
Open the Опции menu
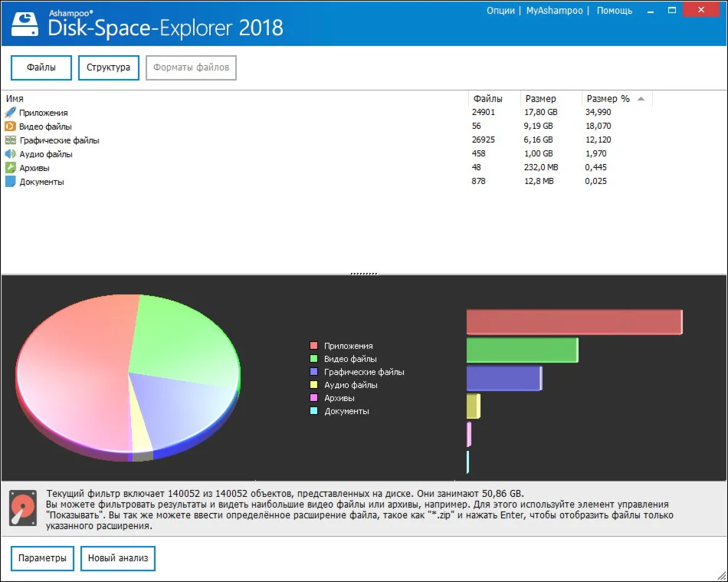[x=500, y=11]
